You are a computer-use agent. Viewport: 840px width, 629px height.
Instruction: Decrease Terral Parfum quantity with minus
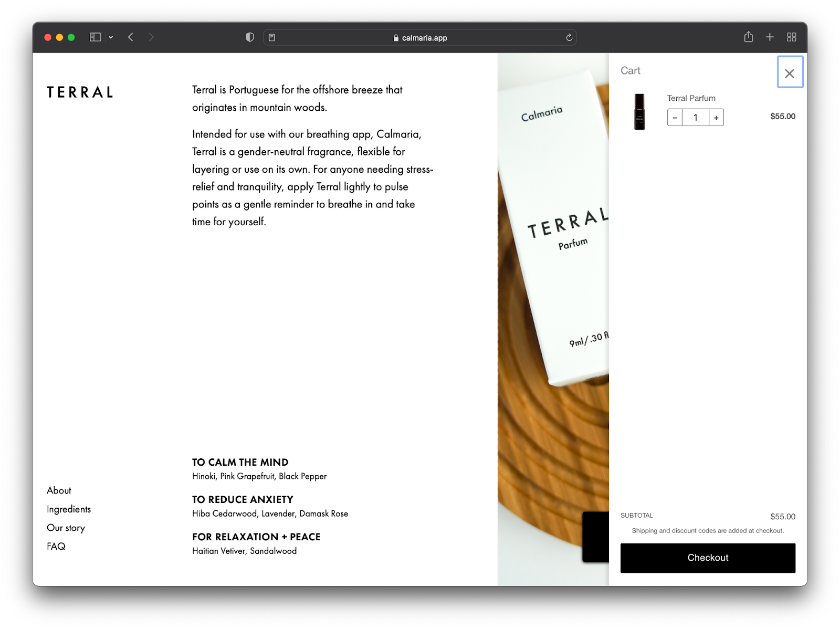675,118
